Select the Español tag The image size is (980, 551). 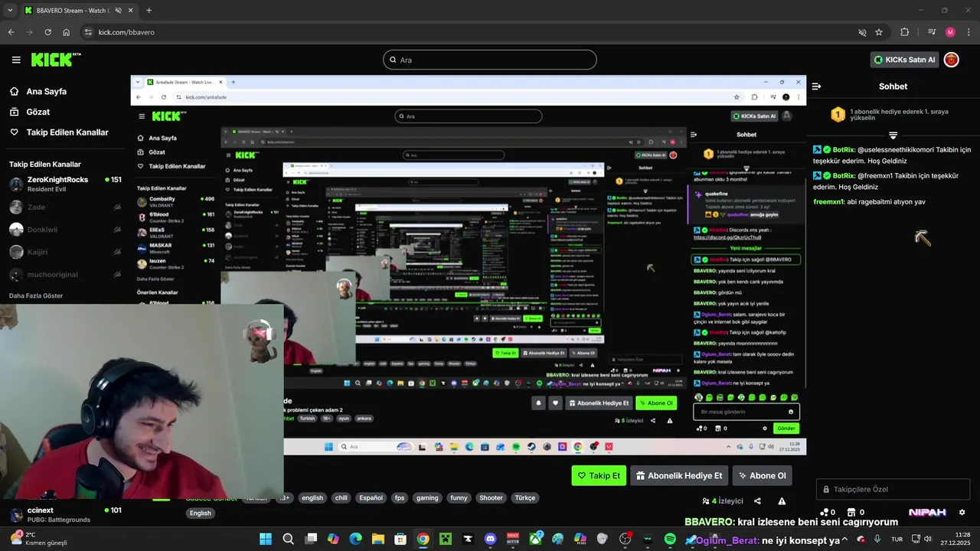pos(371,497)
